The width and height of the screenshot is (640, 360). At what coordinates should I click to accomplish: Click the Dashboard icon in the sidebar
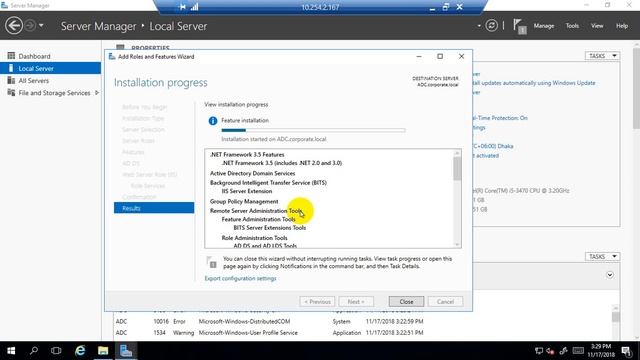click(11, 56)
